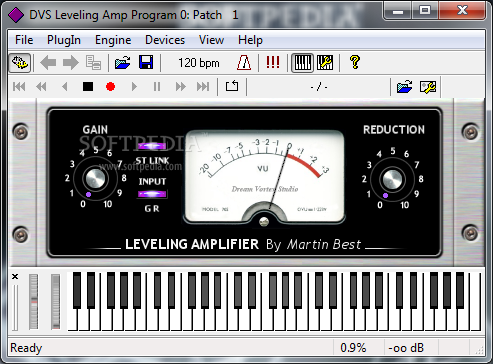This screenshot has height=364, width=493.
Task: Open the File menu
Action: coord(24,40)
